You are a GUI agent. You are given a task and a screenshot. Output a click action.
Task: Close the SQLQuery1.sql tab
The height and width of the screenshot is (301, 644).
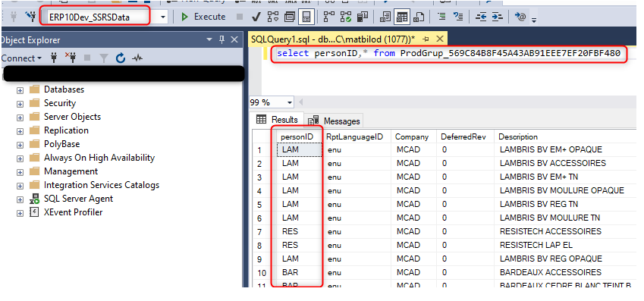point(439,39)
